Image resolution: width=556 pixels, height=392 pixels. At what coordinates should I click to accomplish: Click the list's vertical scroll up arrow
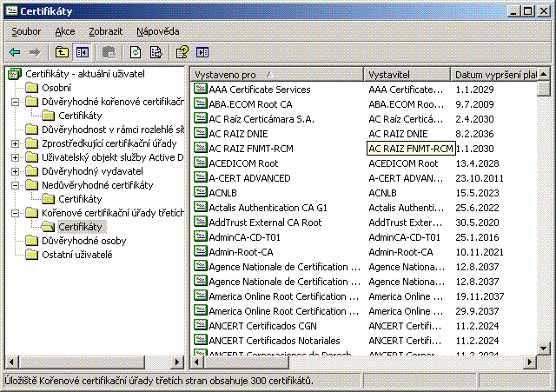(544, 75)
